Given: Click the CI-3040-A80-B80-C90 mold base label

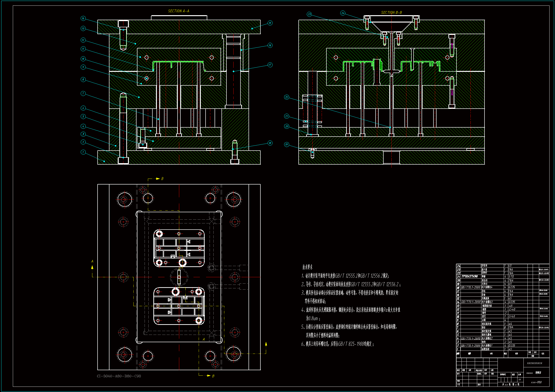Looking at the screenshot, I should (119, 376).
